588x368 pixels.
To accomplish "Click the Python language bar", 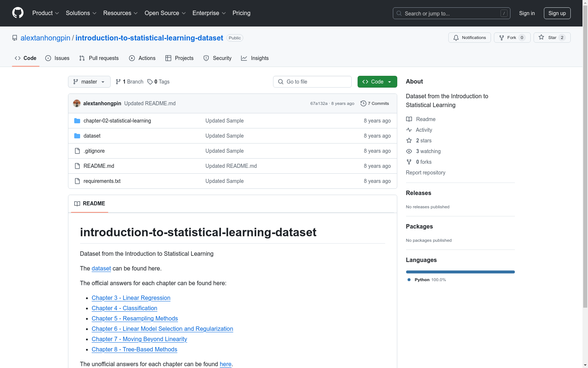I will [460, 272].
